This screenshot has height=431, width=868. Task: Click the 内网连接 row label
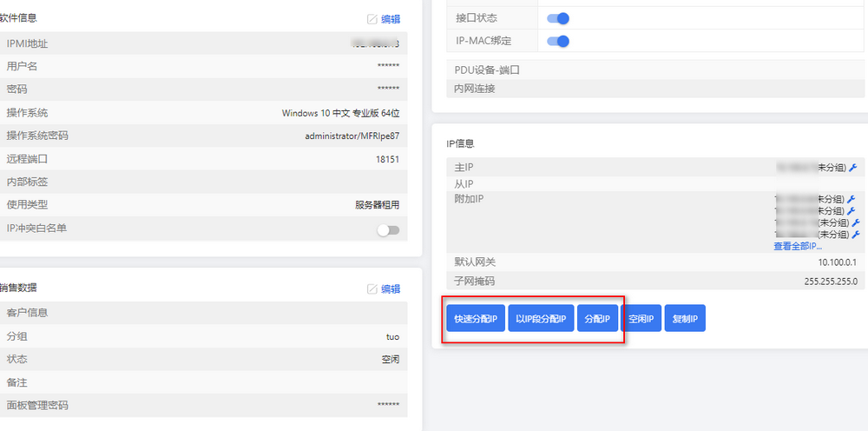(x=474, y=89)
